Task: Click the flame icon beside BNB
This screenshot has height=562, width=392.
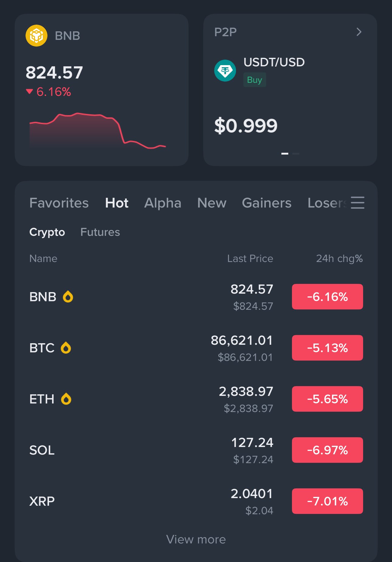Action: (68, 297)
